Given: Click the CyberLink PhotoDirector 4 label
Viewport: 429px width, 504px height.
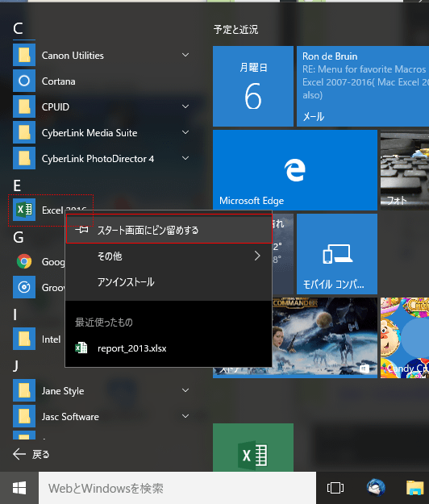Looking at the screenshot, I should (x=98, y=159).
